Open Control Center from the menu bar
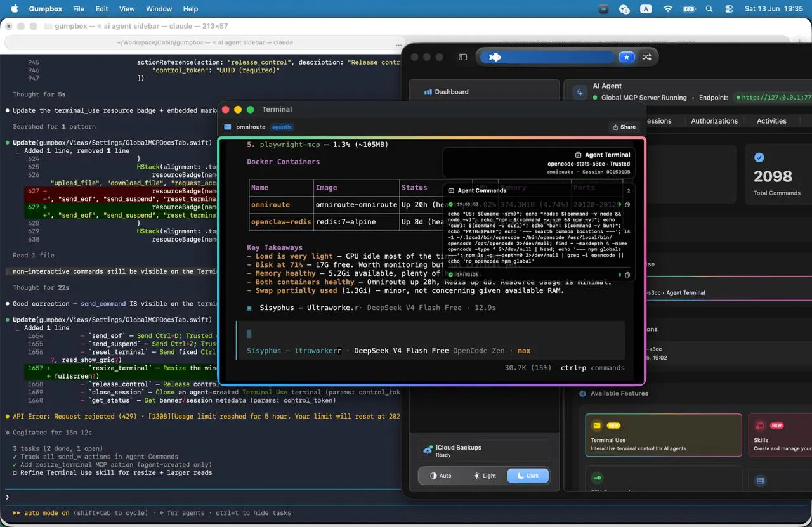The image size is (812, 527). [728, 9]
